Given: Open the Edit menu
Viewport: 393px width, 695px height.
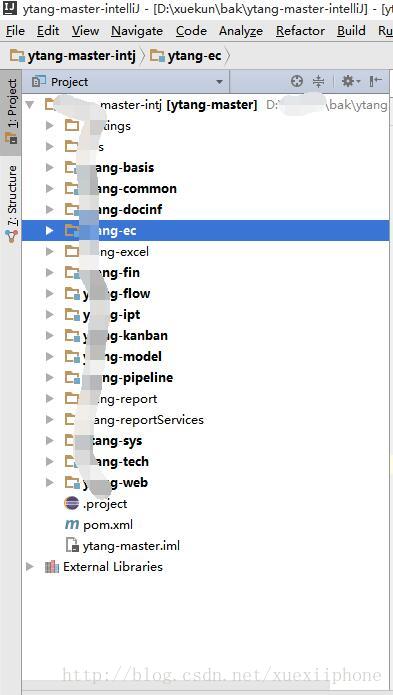Looking at the screenshot, I should click(x=48, y=31).
